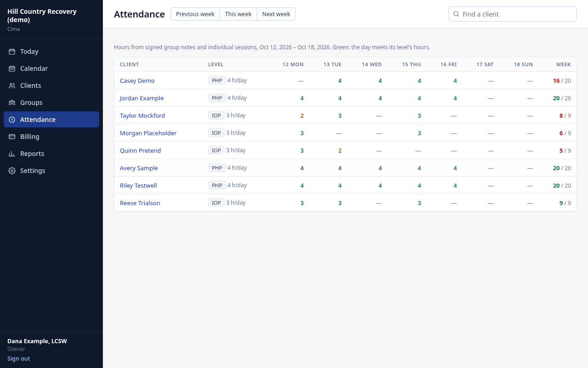
Task: Click Quinn Pretend's Tuesday value 2
Action: 340,150
